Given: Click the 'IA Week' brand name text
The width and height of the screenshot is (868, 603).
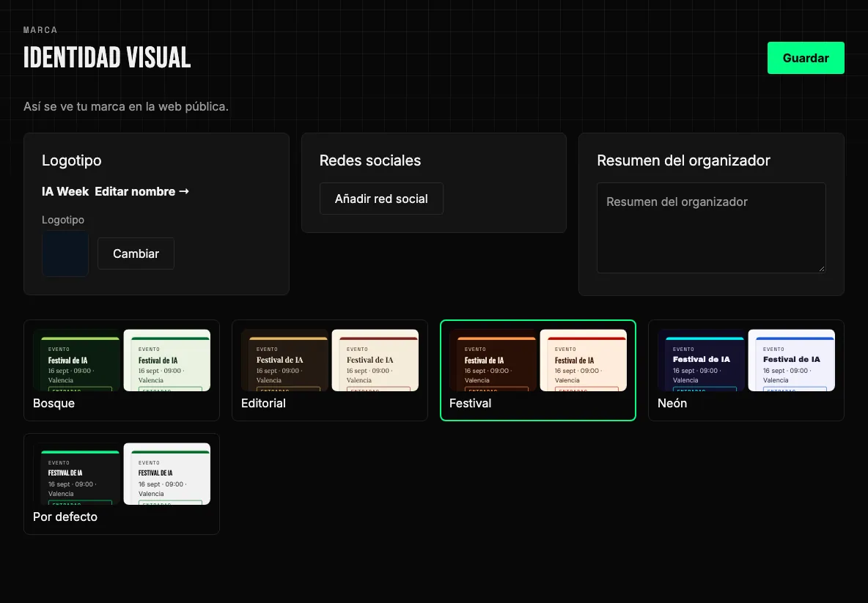Looking at the screenshot, I should pyautogui.click(x=65, y=191).
